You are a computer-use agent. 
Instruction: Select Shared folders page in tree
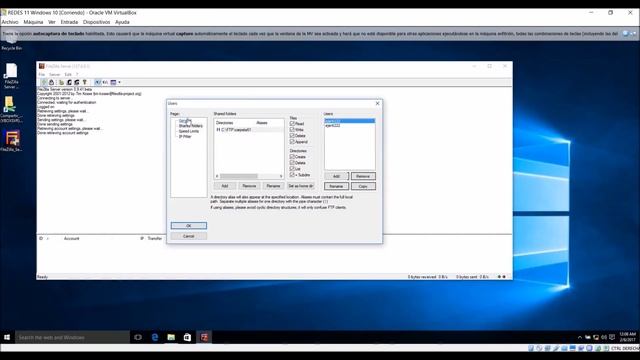190,126
